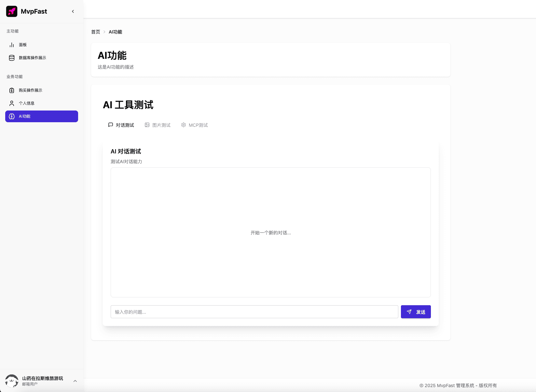Viewport: 536px width, 392px height.
Task: Click the gear icon beside MCP测试
Action: pos(184,125)
